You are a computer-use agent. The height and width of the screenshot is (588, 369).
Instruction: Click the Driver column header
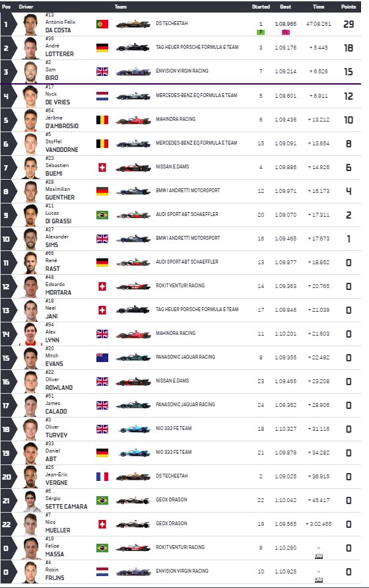26,7
